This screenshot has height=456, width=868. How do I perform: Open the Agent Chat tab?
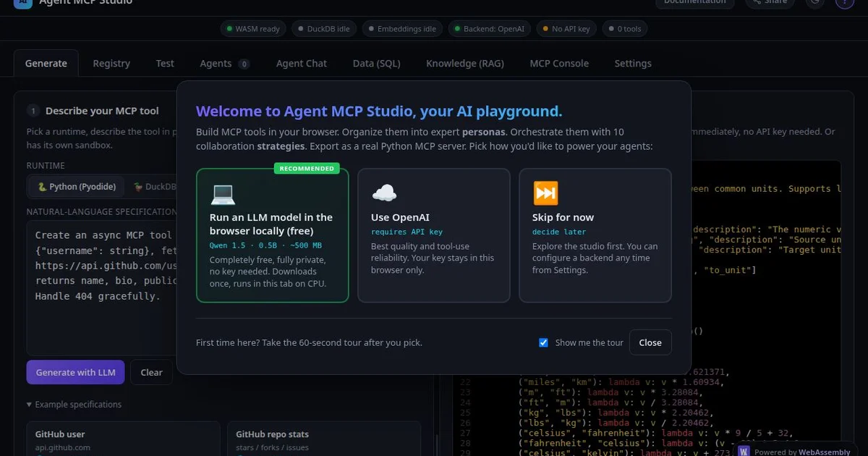pyautogui.click(x=302, y=64)
